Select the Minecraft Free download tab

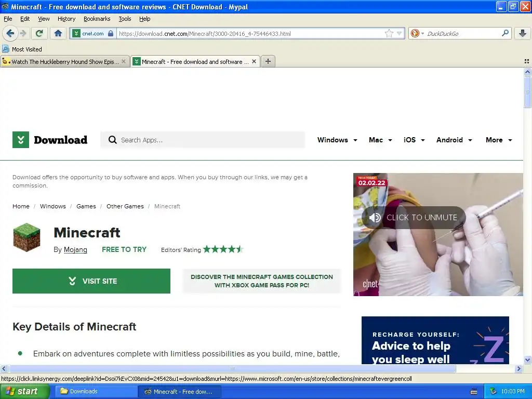click(195, 61)
